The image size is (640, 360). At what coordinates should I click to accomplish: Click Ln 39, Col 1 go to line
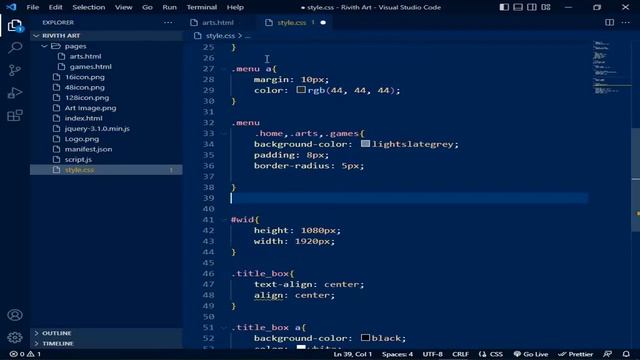(353, 354)
